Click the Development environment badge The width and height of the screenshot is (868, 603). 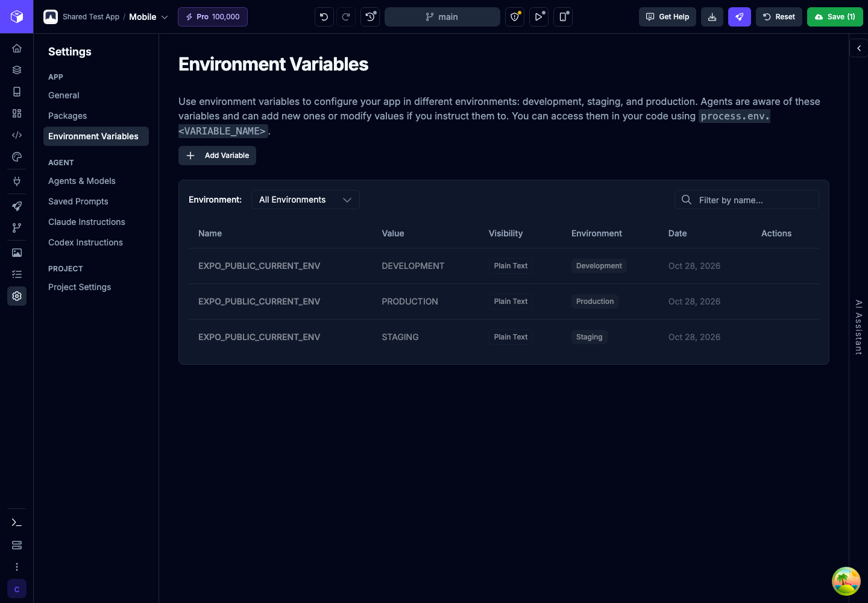(x=599, y=266)
